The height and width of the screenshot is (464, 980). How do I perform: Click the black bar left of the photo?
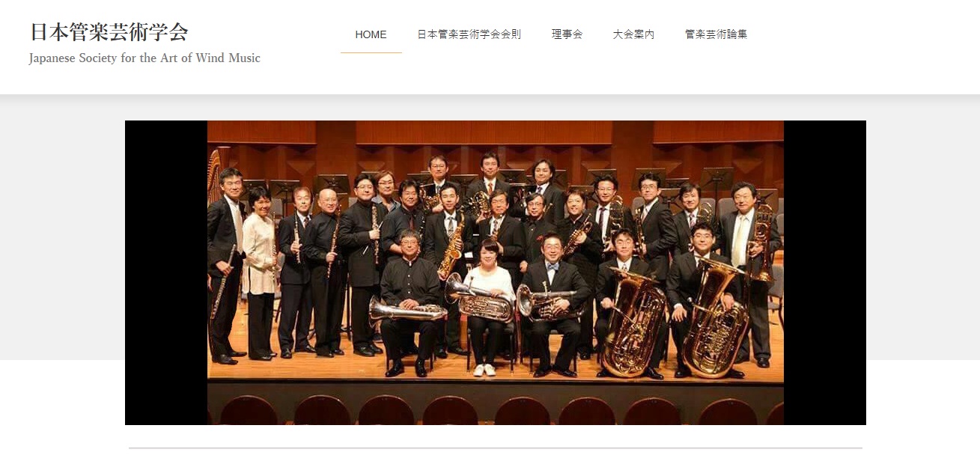(166, 272)
